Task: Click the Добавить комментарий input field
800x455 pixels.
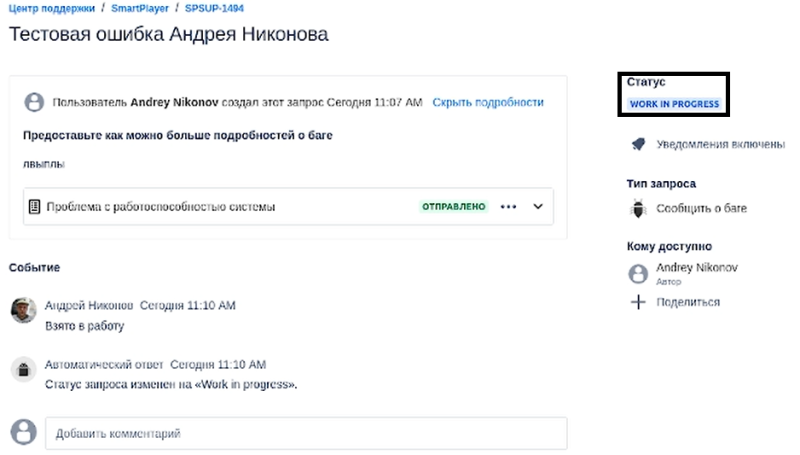Action: (306, 433)
